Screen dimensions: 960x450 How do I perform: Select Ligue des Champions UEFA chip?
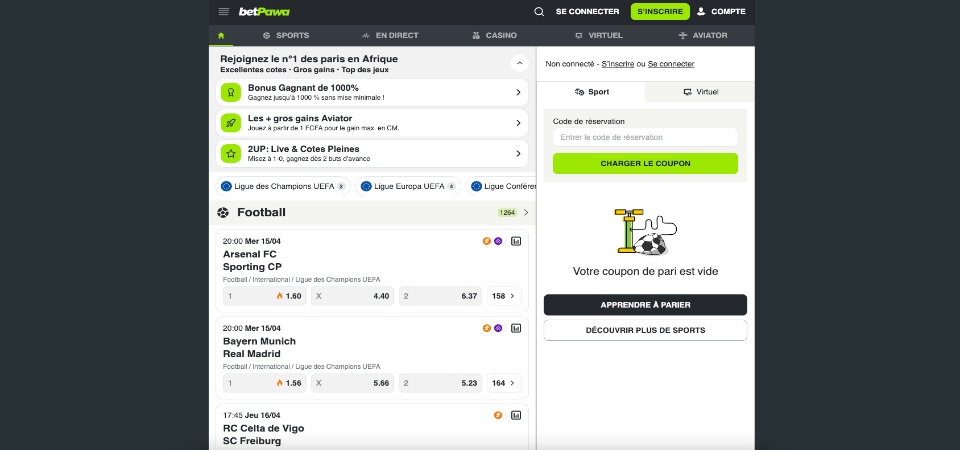click(x=283, y=186)
